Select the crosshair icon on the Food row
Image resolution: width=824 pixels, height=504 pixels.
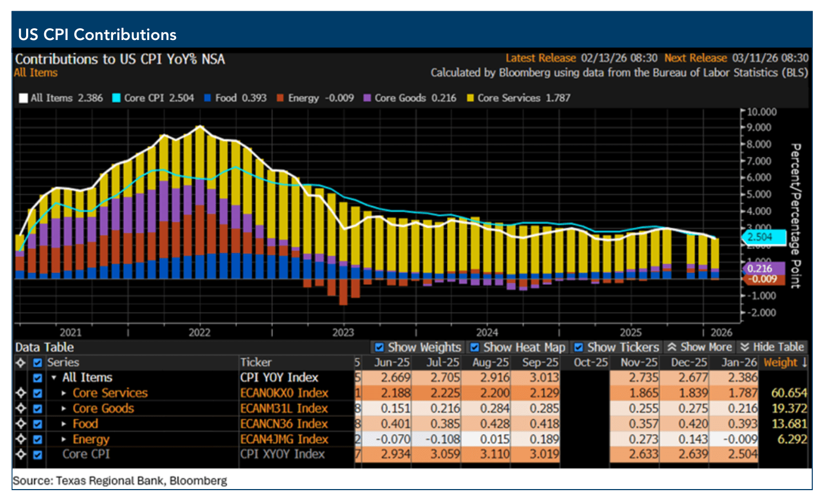pyautogui.click(x=21, y=424)
